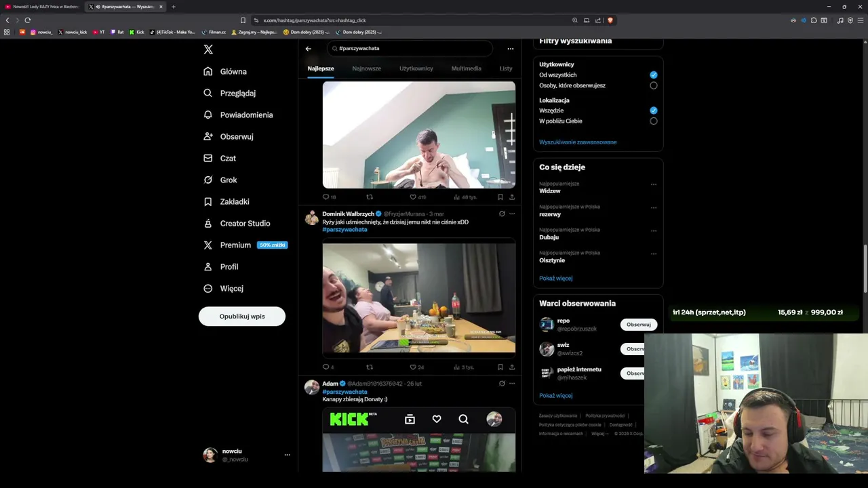Select the Wszędzie location radio option
Viewport: 868px width, 488px height.
pos(654,110)
